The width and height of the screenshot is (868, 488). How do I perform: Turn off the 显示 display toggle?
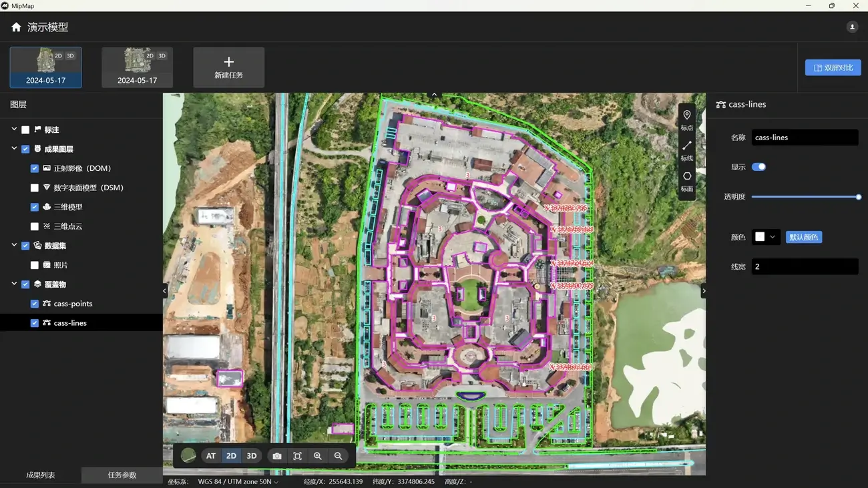(x=758, y=167)
